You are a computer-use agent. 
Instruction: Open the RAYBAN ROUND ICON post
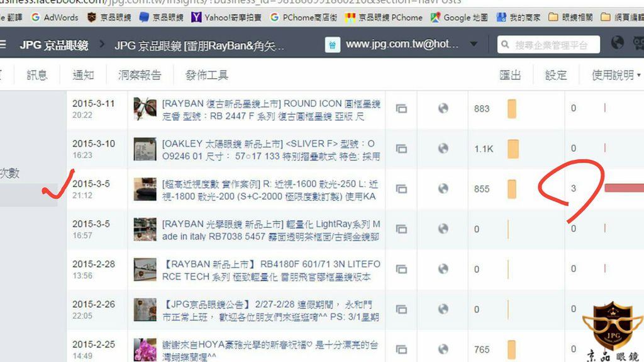click(271, 110)
